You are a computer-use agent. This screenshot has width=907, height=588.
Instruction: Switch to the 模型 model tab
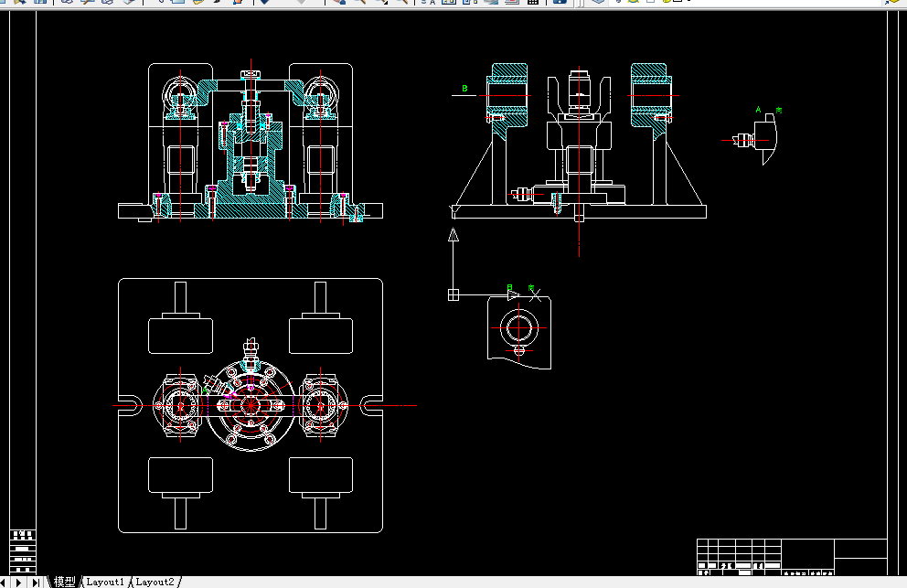tap(64, 582)
